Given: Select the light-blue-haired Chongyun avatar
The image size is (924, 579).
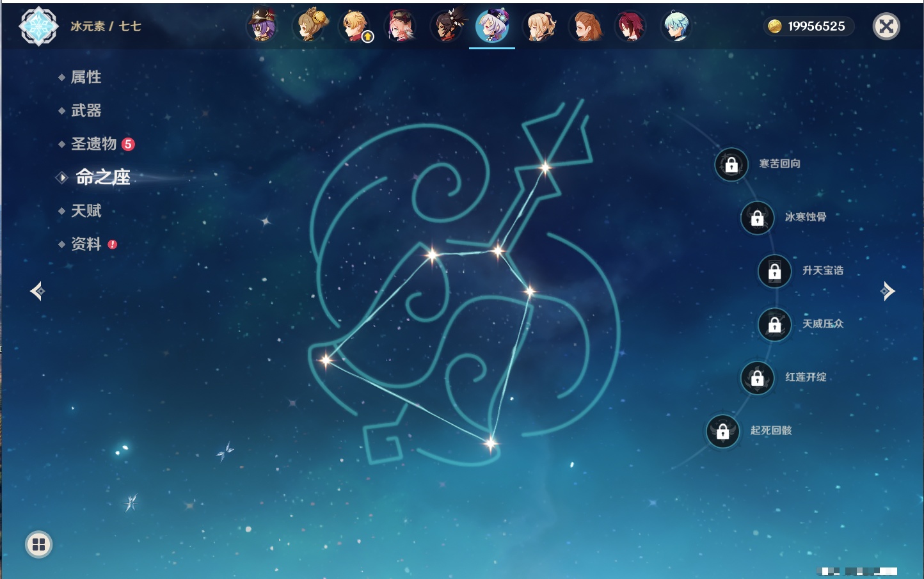Looking at the screenshot, I should pos(676,26).
